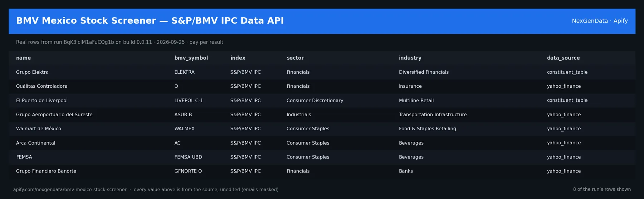Click the 'ASUR B' symbol cell
This screenshot has height=199, width=644.
183,115
